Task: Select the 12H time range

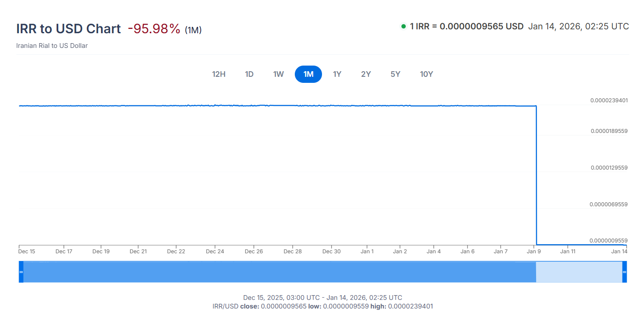Action: (x=219, y=74)
